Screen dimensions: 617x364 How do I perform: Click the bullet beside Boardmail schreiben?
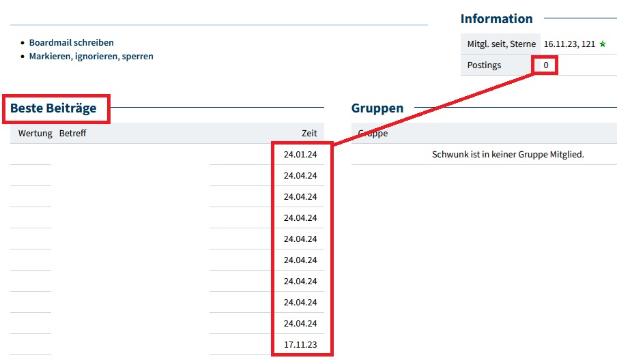point(23,43)
